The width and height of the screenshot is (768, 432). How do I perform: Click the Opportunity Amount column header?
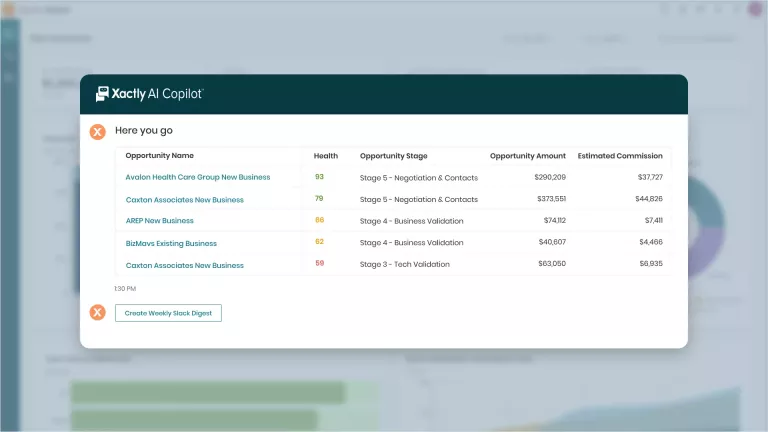[528, 156]
